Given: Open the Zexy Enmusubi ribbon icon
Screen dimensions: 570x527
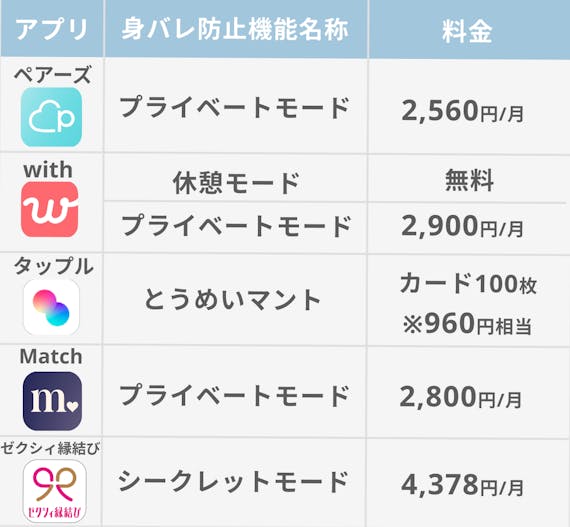Looking at the screenshot, I should (55, 491).
